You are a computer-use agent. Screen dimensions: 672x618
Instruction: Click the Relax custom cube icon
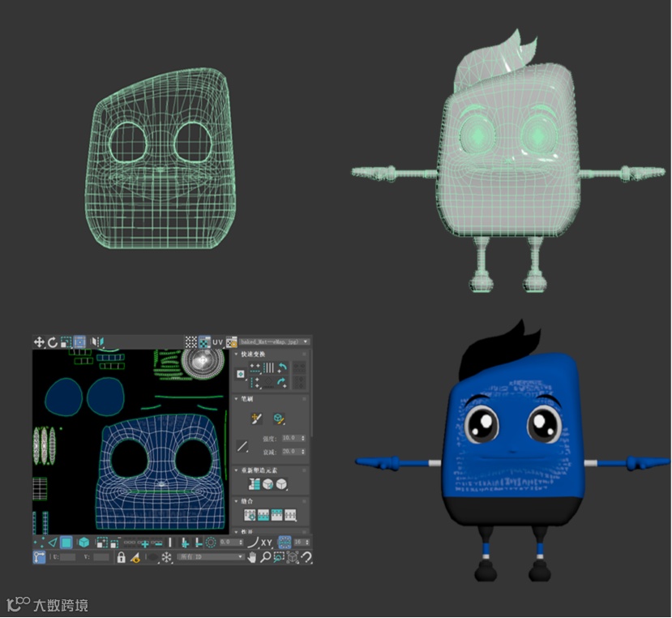coord(281,484)
